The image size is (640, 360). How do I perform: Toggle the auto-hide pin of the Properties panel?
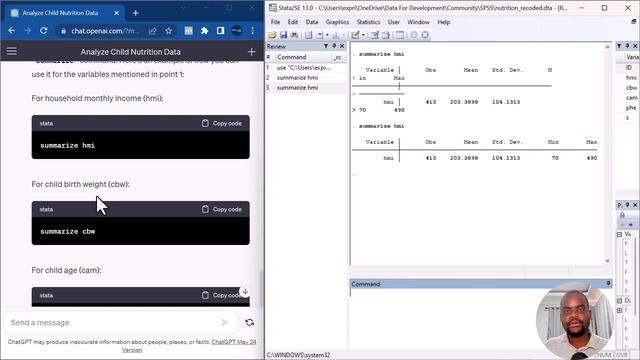(x=627, y=205)
